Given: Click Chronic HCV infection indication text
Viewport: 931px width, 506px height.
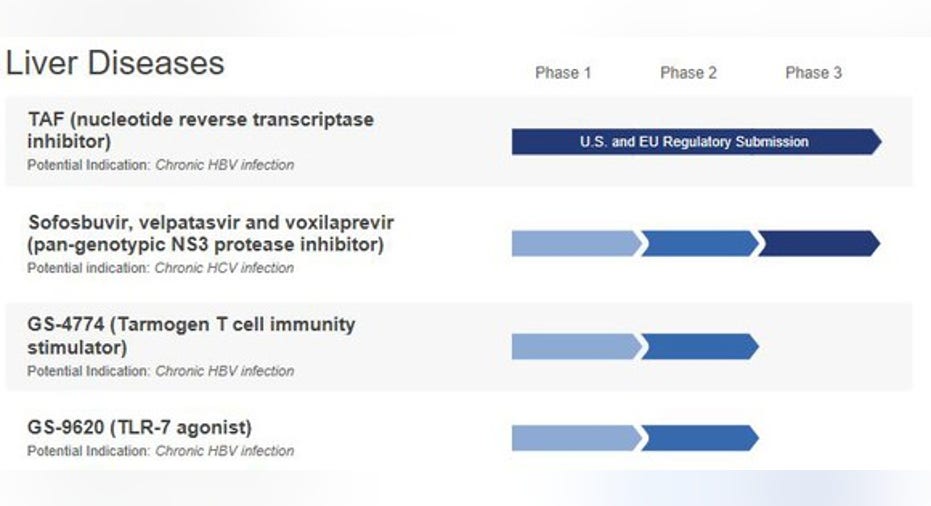Looking at the screenshot, I should point(224,268).
